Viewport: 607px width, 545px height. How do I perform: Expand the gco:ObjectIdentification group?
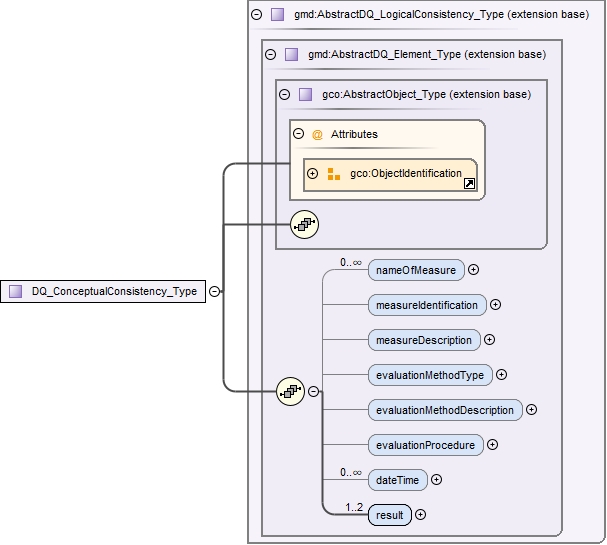(312, 174)
